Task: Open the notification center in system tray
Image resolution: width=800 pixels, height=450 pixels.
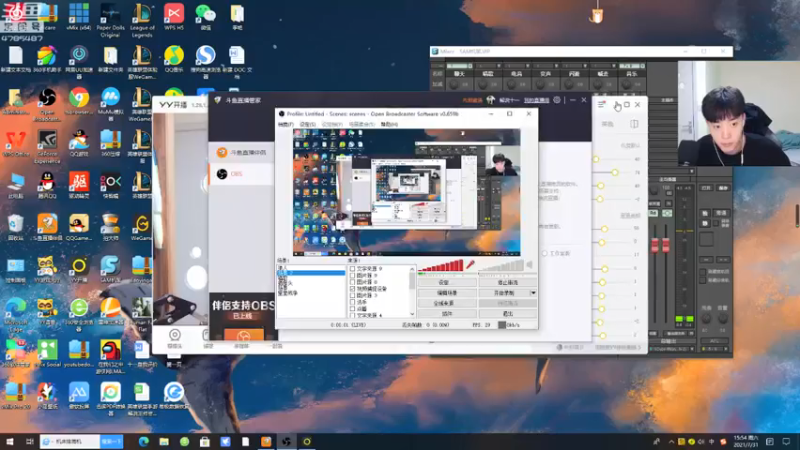Action: 786,441
